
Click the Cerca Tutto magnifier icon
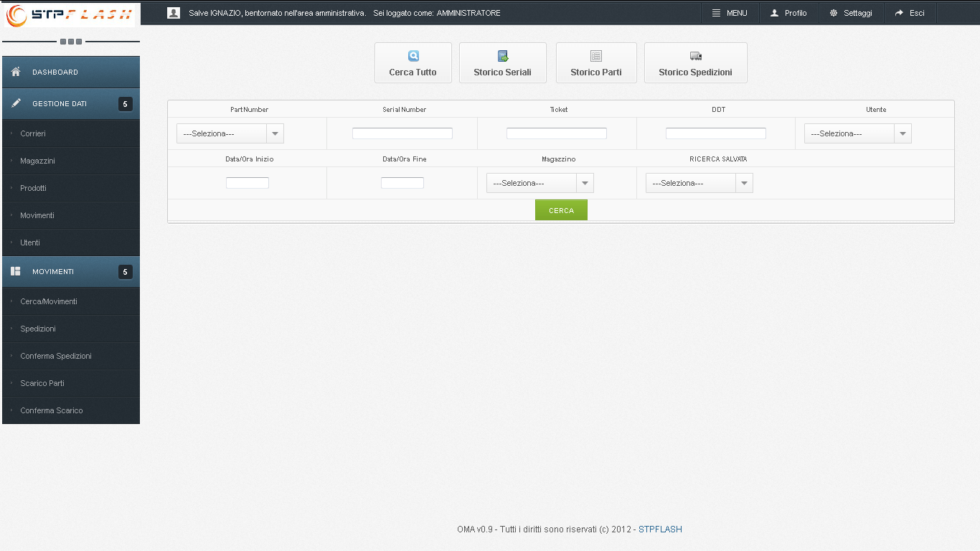pyautogui.click(x=413, y=56)
